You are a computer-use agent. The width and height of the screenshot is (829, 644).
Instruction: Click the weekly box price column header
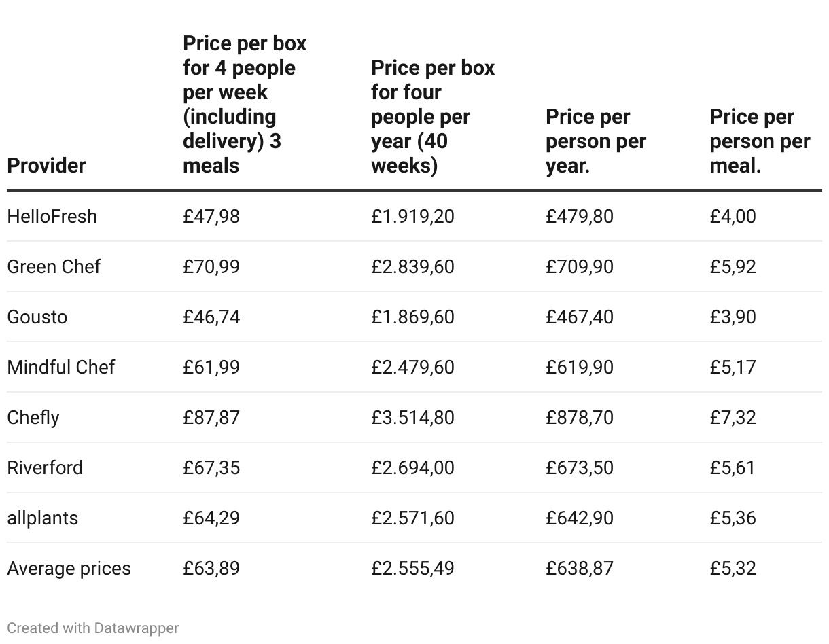point(245,105)
